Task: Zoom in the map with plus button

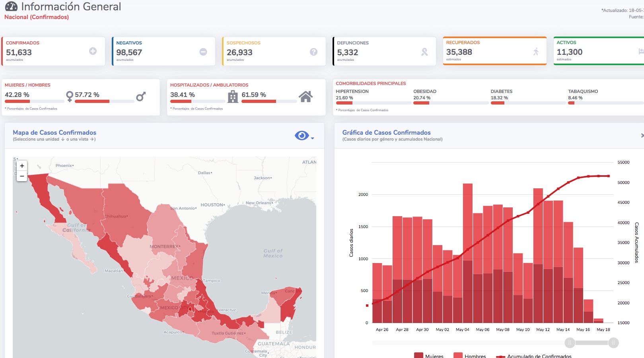Action: click(22, 166)
